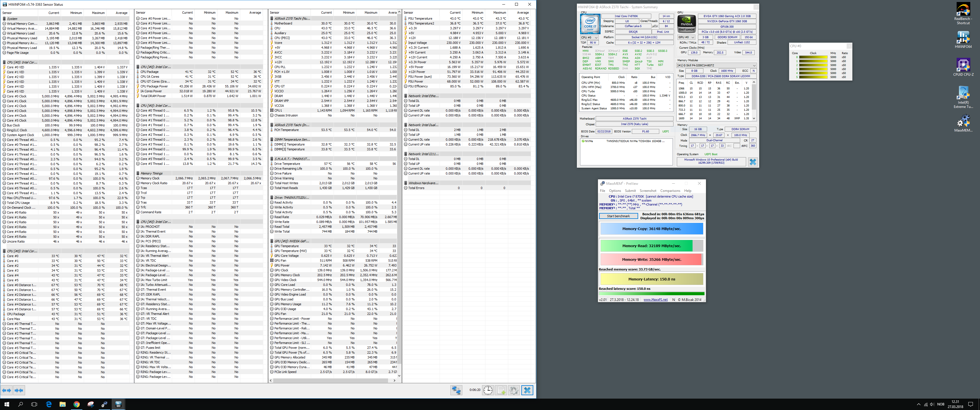Open the GPU #0 selector dropdown
Image resolution: width=980 pixels, height=410 pixels.
point(687,37)
